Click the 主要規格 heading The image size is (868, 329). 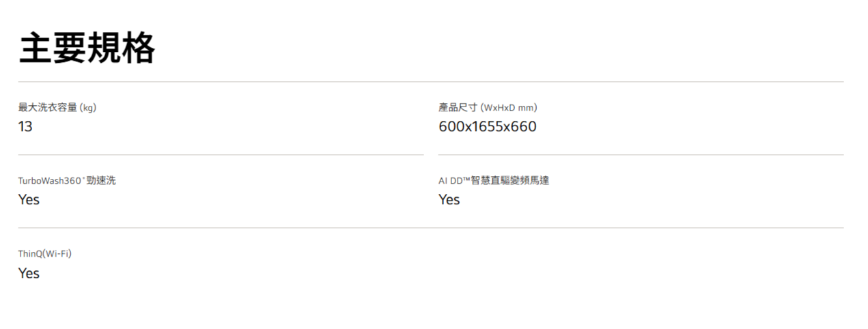pyautogui.click(x=87, y=49)
